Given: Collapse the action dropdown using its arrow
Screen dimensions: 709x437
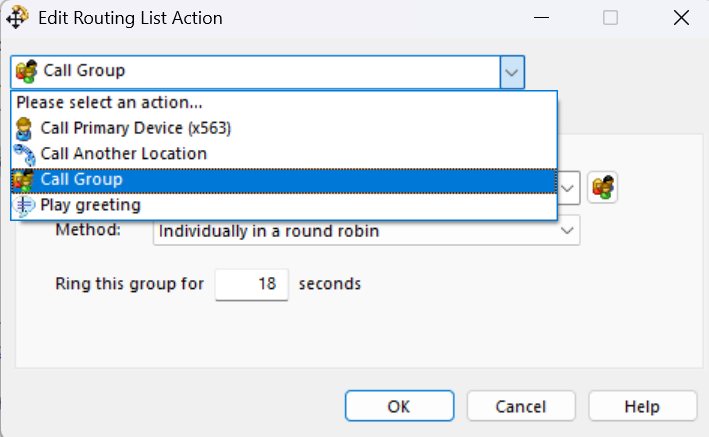Looking at the screenshot, I should pos(511,72).
